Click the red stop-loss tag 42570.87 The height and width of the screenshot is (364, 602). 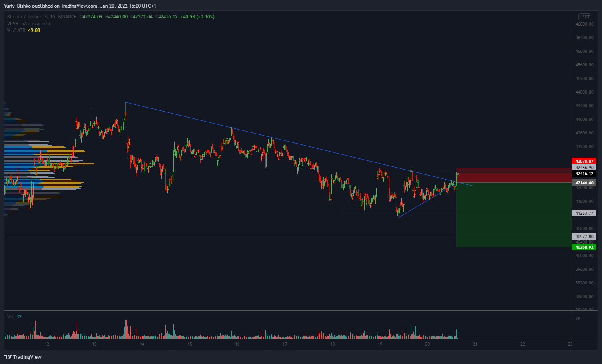coord(584,161)
